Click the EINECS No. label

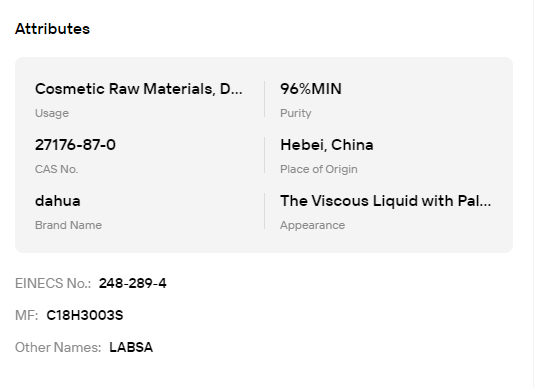pyautogui.click(x=53, y=283)
